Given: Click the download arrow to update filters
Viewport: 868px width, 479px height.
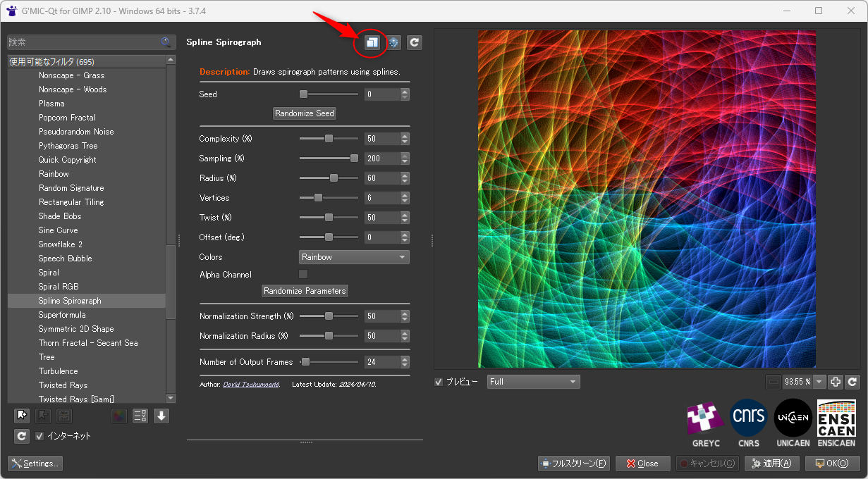Looking at the screenshot, I should [161, 416].
